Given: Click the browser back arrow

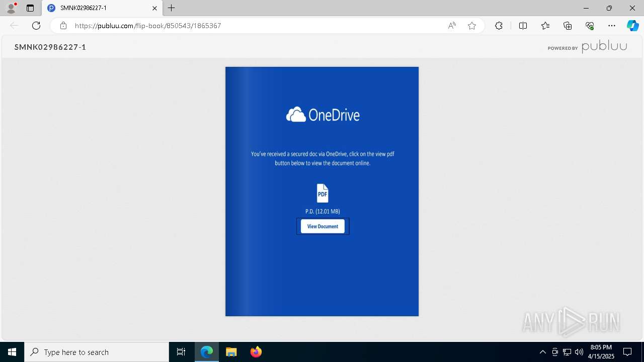Looking at the screenshot, I should coord(14,26).
